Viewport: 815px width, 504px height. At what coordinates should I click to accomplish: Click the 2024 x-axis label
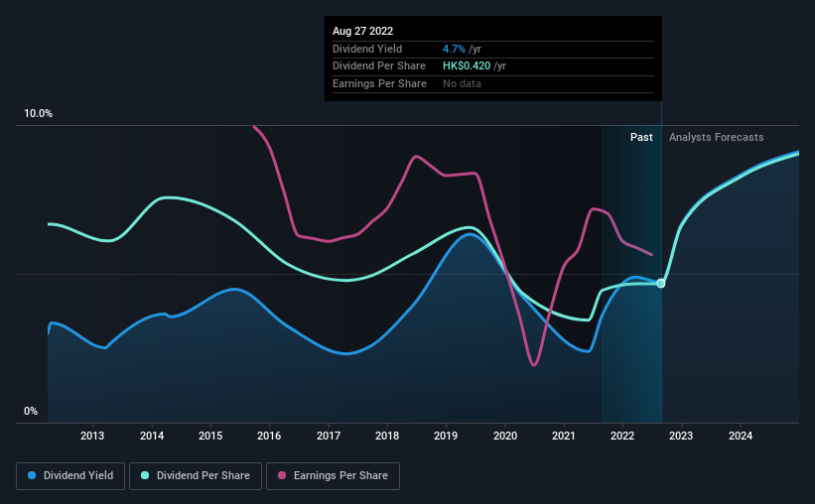(741, 436)
